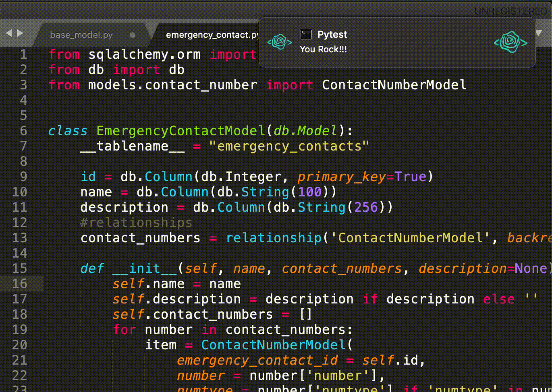Image resolution: width=552 pixels, height=392 pixels.
Task: Click the 'emergency_contacts' string literal
Action: coord(289,146)
